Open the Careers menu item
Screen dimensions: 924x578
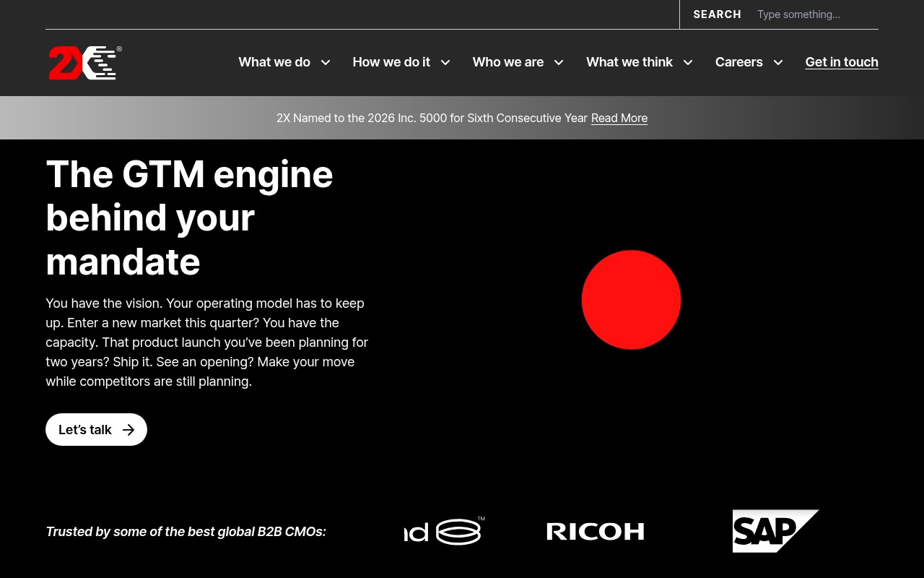(x=739, y=62)
